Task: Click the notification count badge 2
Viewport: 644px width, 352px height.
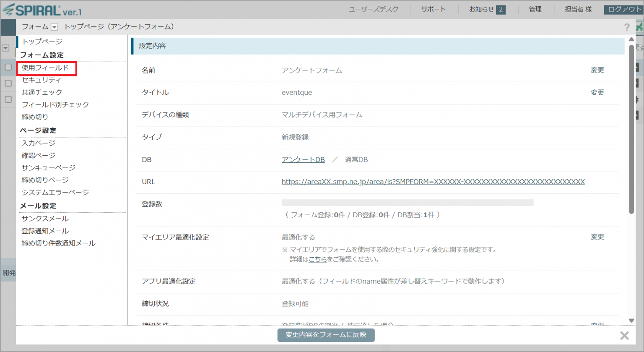Action: point(500,10)
